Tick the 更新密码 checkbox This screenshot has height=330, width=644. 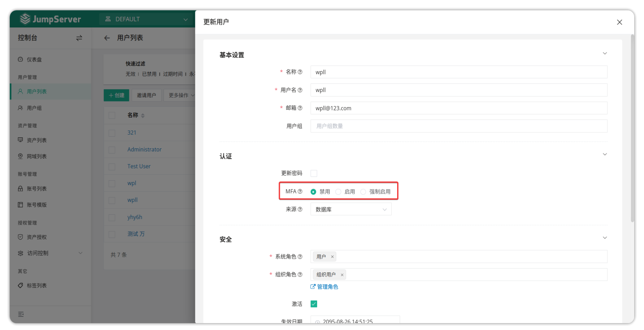coord(314,173)
